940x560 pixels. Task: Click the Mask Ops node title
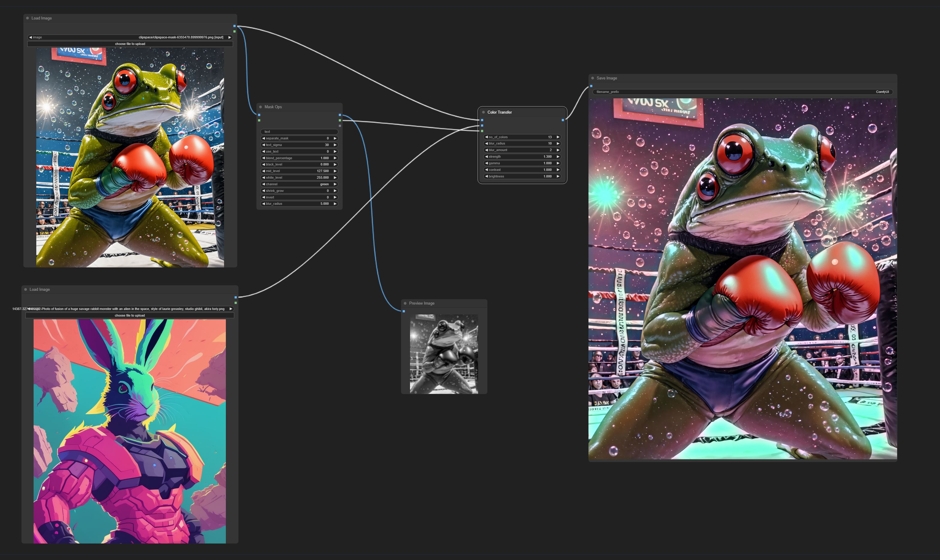(x=273, y=107)
